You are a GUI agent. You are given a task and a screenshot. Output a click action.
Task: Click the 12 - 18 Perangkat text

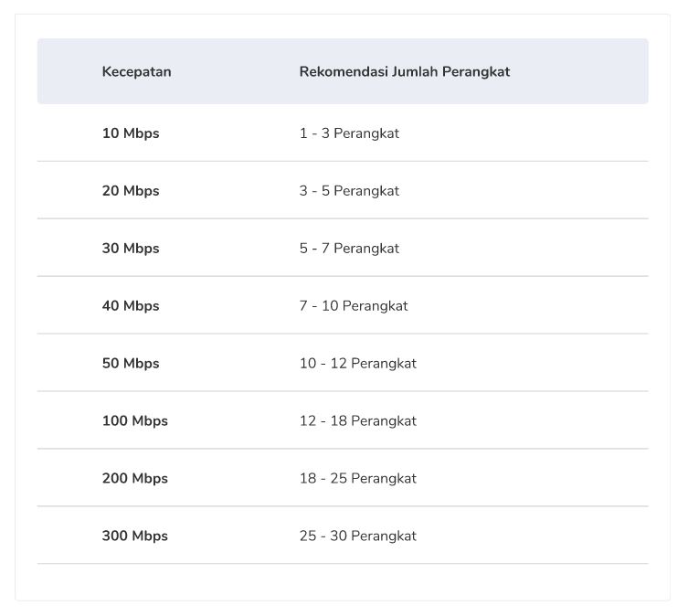pos(358,420)
